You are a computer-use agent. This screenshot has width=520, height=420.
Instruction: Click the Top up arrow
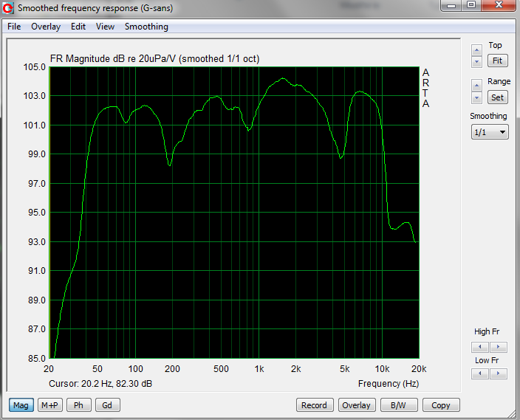(x=476, y=50)
